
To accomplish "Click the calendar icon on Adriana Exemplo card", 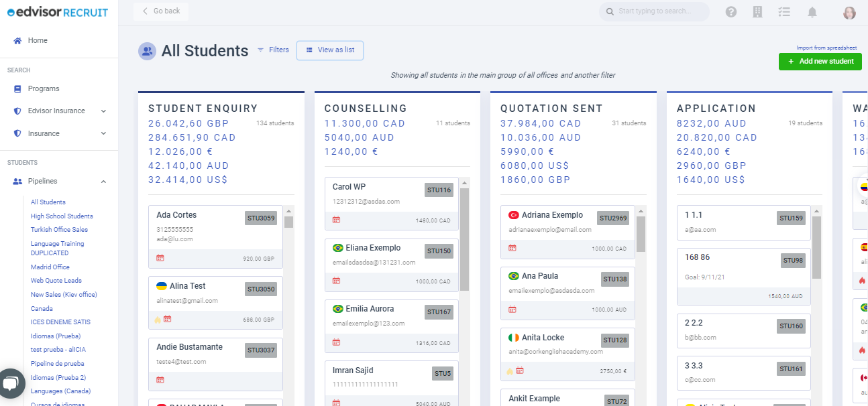I will point(512,248).
